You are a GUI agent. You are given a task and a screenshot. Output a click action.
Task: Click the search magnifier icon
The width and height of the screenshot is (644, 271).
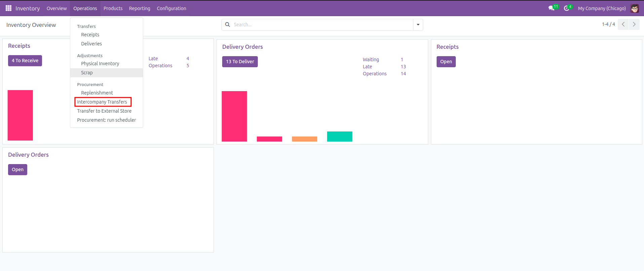tap(228, 25)
